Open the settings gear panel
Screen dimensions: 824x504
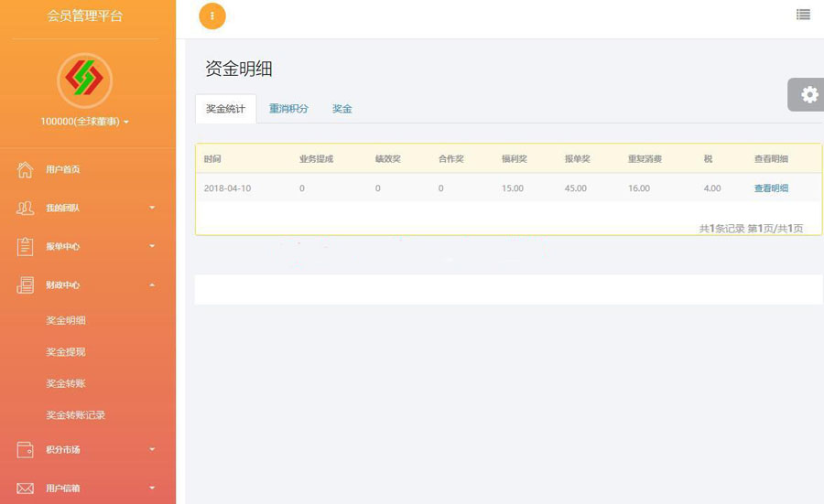coord(808,94)
